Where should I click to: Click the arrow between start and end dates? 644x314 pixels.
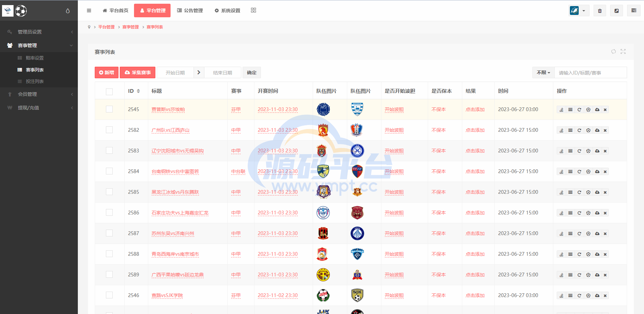tap(199, 72)
